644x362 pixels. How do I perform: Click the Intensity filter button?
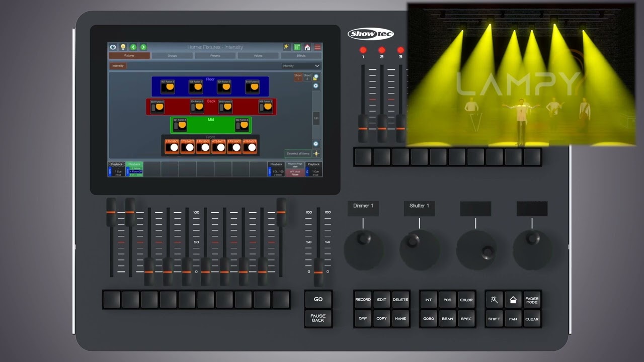(118, 66)
